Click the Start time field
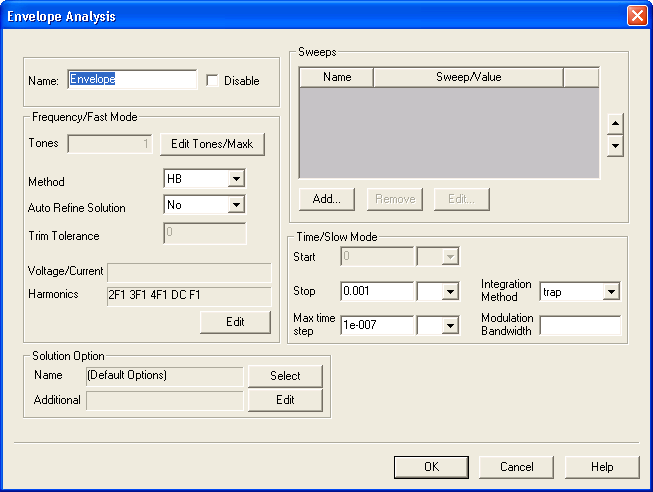This screenshot has height=492, width=653. pos(377,256)
